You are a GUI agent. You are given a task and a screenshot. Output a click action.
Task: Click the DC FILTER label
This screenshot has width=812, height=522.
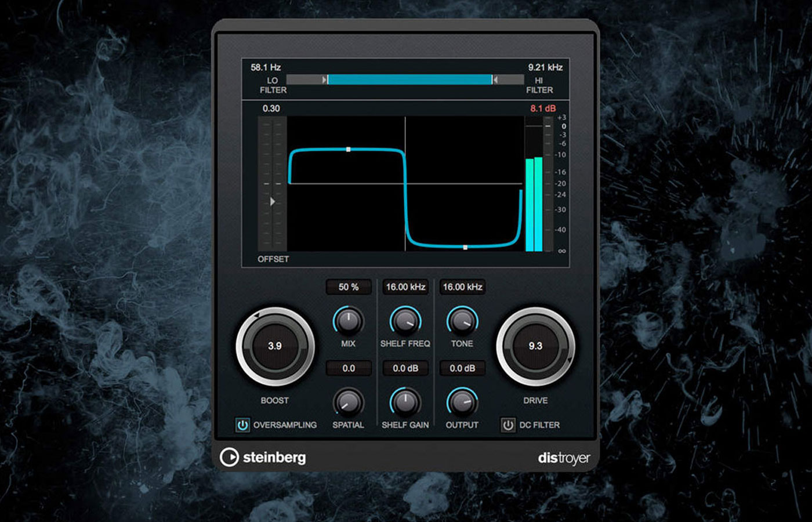click(x=539, y=425)
